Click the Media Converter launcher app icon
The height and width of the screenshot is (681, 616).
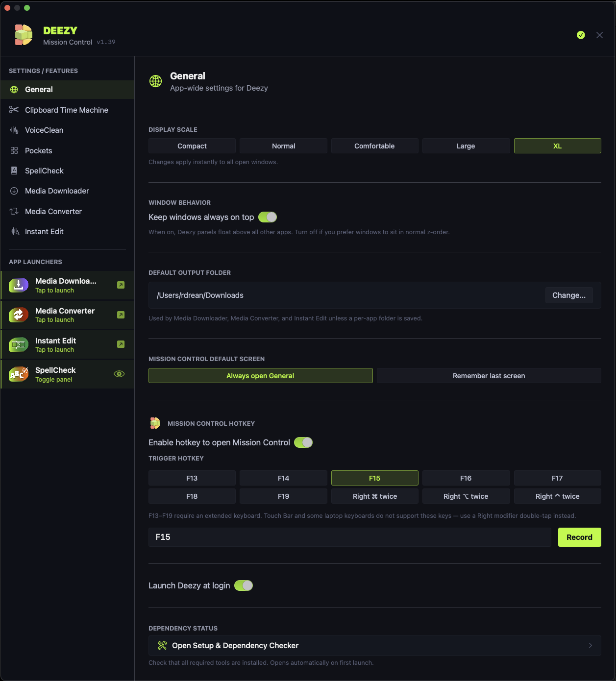[x=19, y=315]
